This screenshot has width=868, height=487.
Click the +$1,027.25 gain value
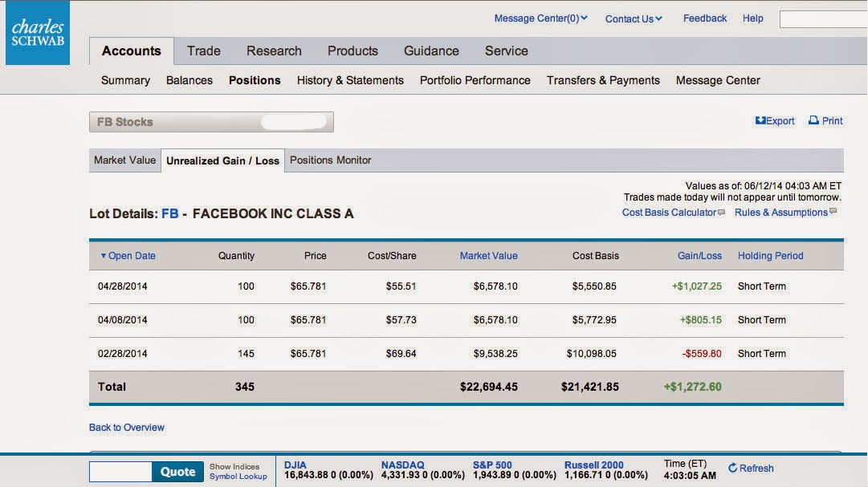point(697,286)
